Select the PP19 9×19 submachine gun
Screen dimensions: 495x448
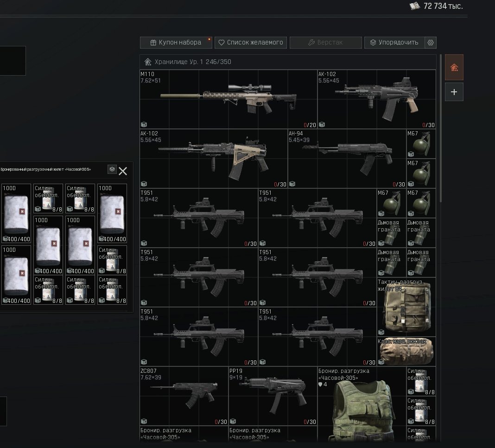(273, 396)
